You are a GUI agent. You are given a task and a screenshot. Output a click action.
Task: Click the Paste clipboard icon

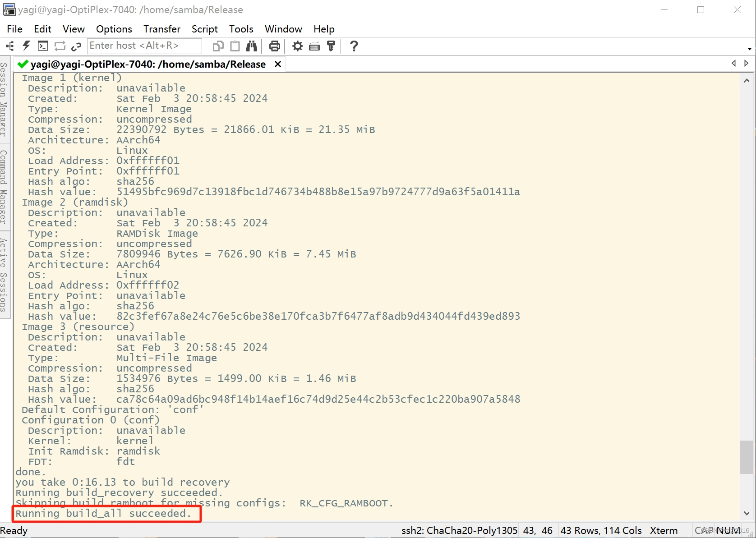pos(235,46)
